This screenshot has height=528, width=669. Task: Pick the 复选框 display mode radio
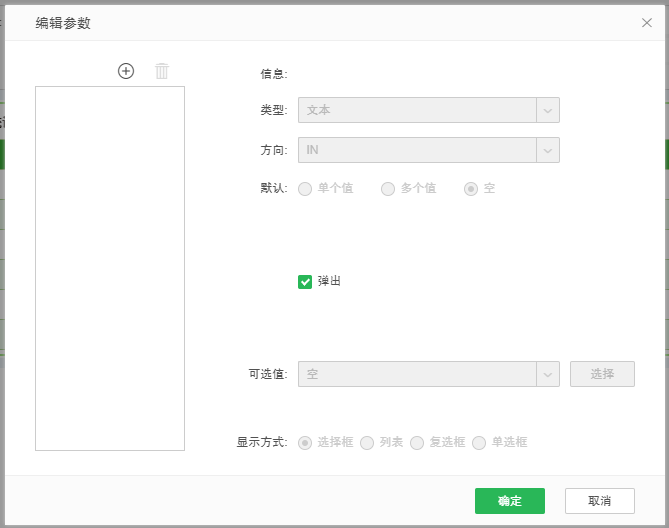pos(417,442)
